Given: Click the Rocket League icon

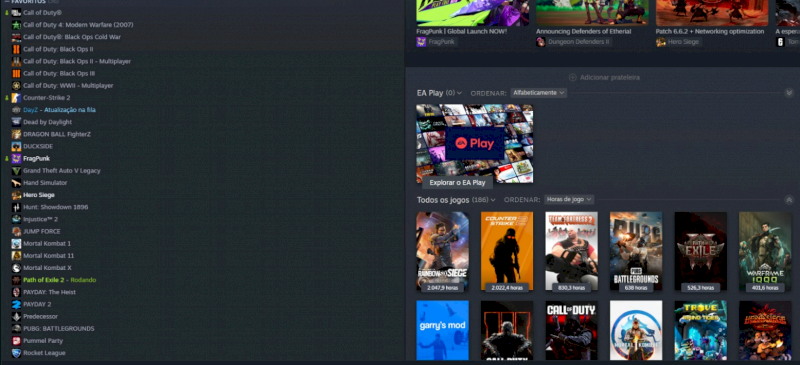Looking at the screenshot, I should 16,353.
